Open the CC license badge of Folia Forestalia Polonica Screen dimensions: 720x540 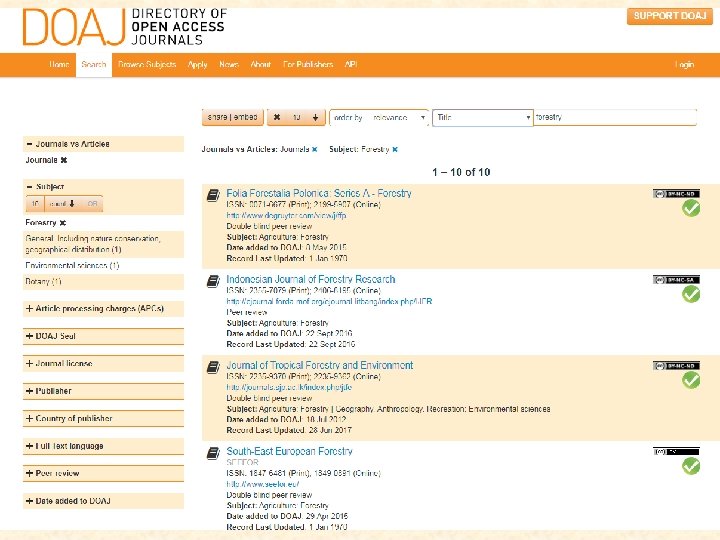(676, 194)
